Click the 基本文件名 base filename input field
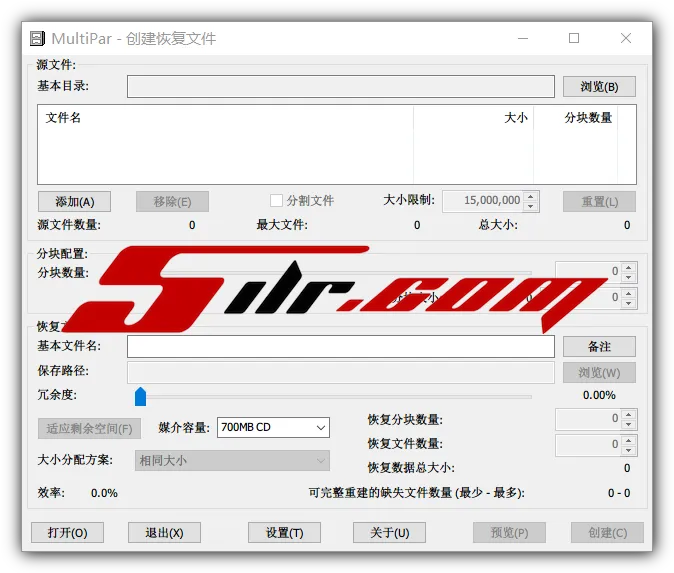 click(340, 347)
